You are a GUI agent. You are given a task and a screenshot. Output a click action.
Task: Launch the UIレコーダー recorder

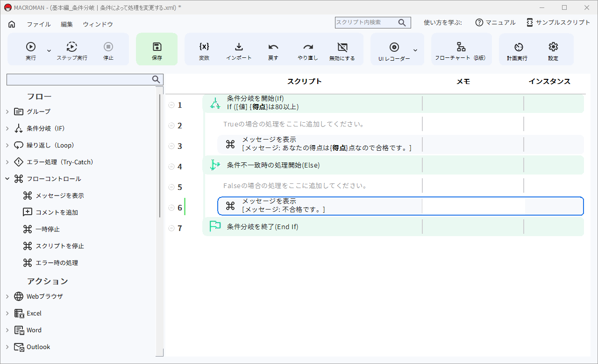pos(394,51)
